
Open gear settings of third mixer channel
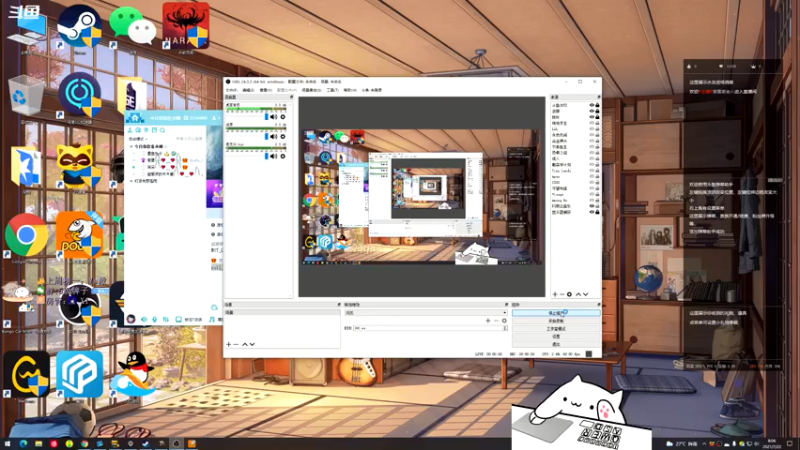[x=283, y=156]
